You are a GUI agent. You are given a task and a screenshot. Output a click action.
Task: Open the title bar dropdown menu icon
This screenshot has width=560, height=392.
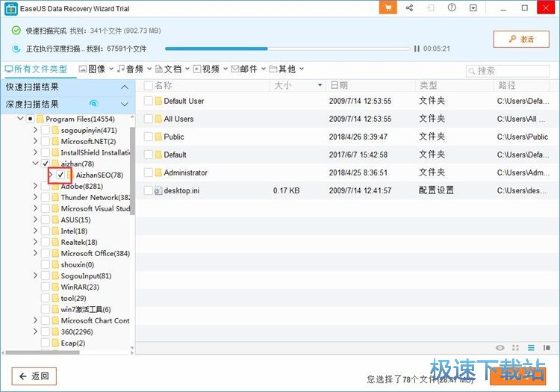473,8
